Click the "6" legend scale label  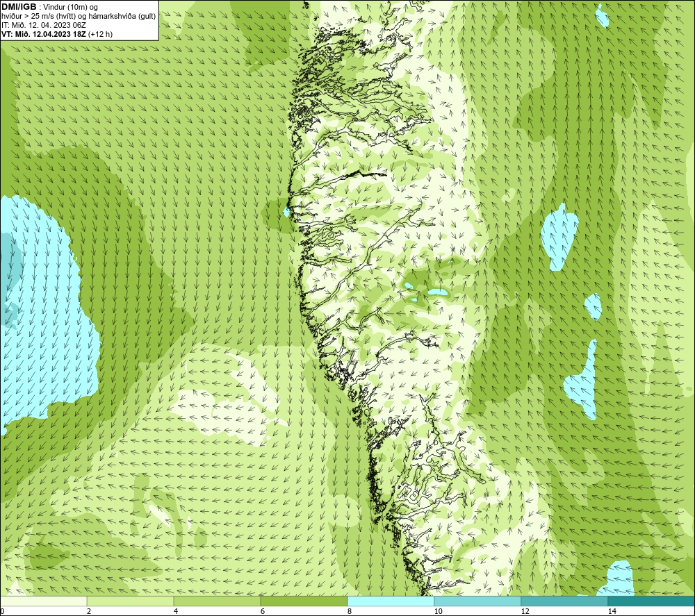263,611
